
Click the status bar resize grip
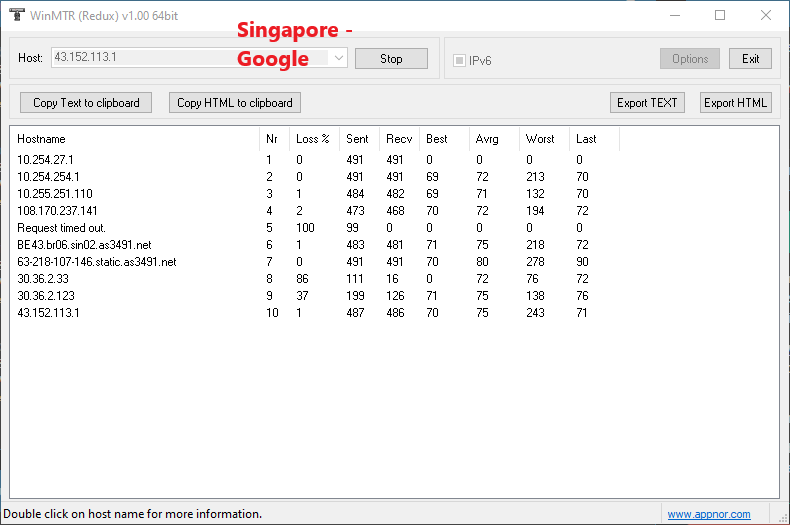coord(783,517)
